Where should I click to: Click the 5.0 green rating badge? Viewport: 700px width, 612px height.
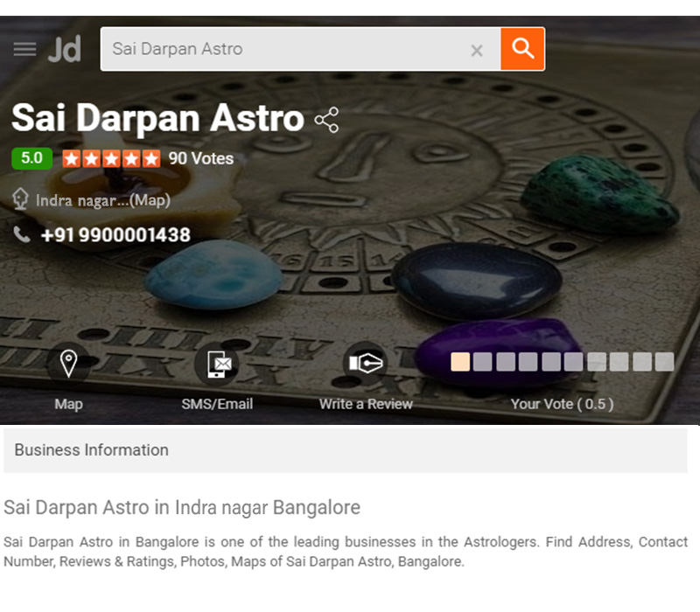[32, 158]
